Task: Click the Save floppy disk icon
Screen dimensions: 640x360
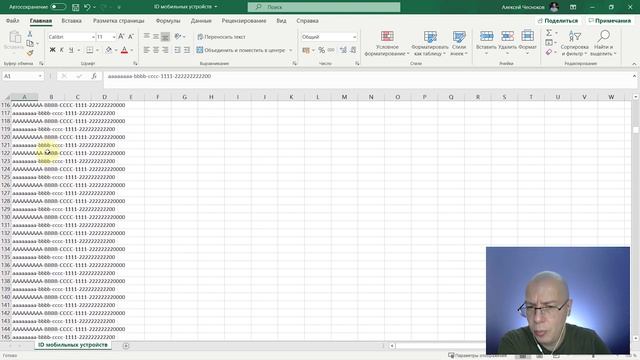Action: pos(76,7)
